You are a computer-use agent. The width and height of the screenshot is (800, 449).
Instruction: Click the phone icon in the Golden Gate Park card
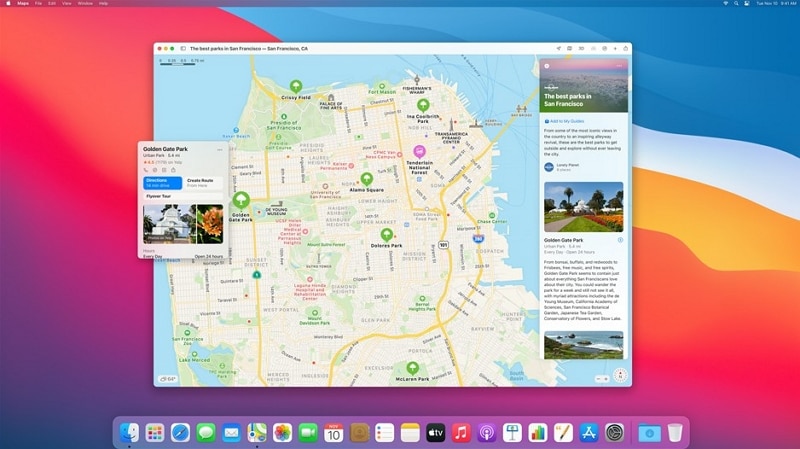pyautogui.click(x=146, y=170)
